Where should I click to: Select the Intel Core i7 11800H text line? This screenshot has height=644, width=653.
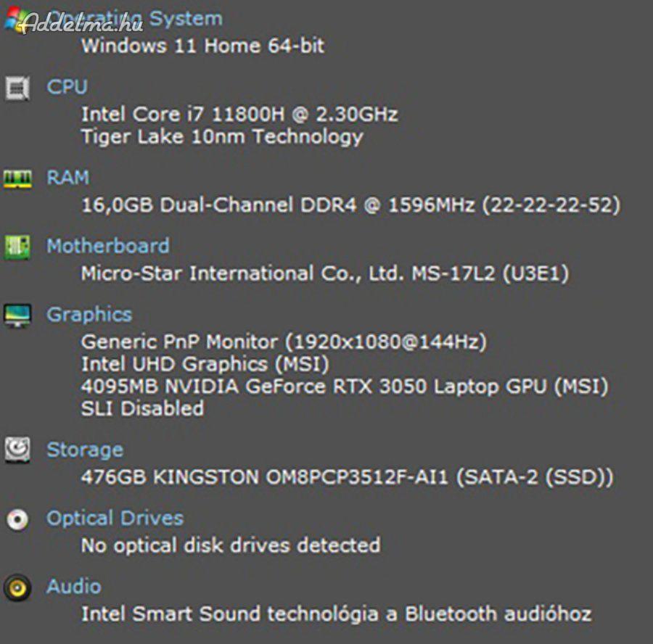(239, 114)
